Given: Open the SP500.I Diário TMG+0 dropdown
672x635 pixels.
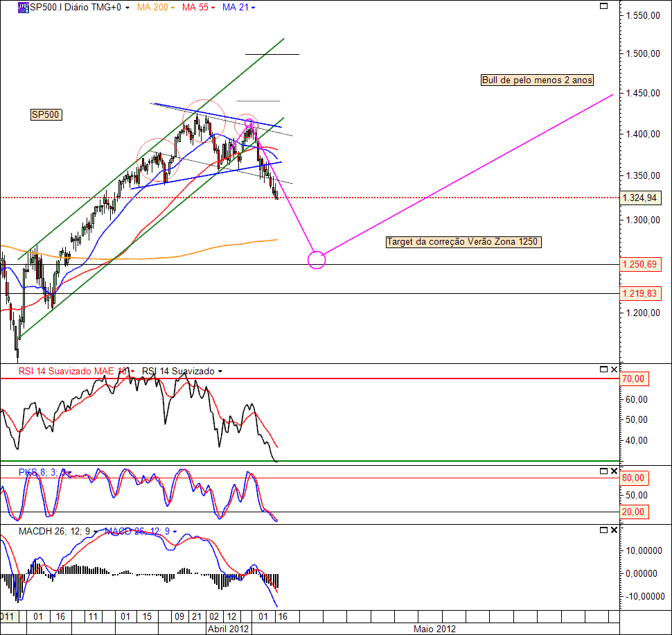Looking at the screenshot, I should pos(127,8).
